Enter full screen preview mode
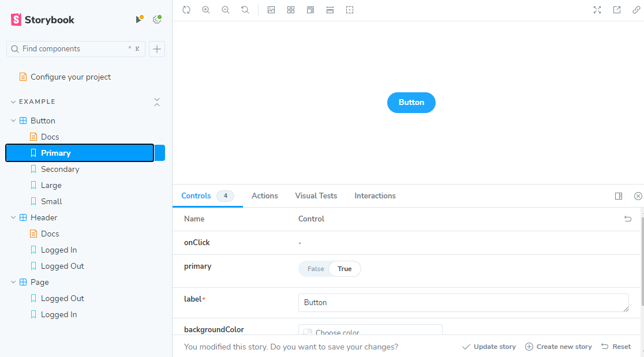The image size is (644, 357). (x=597, y=10)
